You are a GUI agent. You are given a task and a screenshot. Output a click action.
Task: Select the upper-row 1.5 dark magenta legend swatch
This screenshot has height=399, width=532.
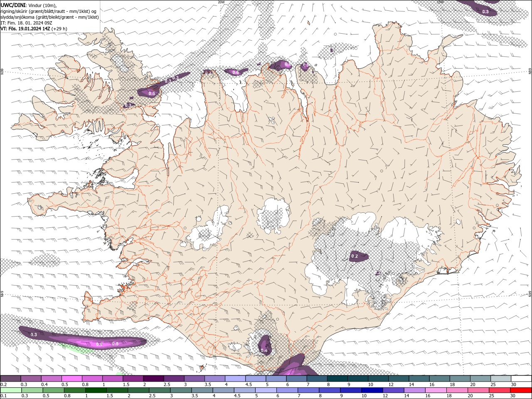(x=133, y=379)
